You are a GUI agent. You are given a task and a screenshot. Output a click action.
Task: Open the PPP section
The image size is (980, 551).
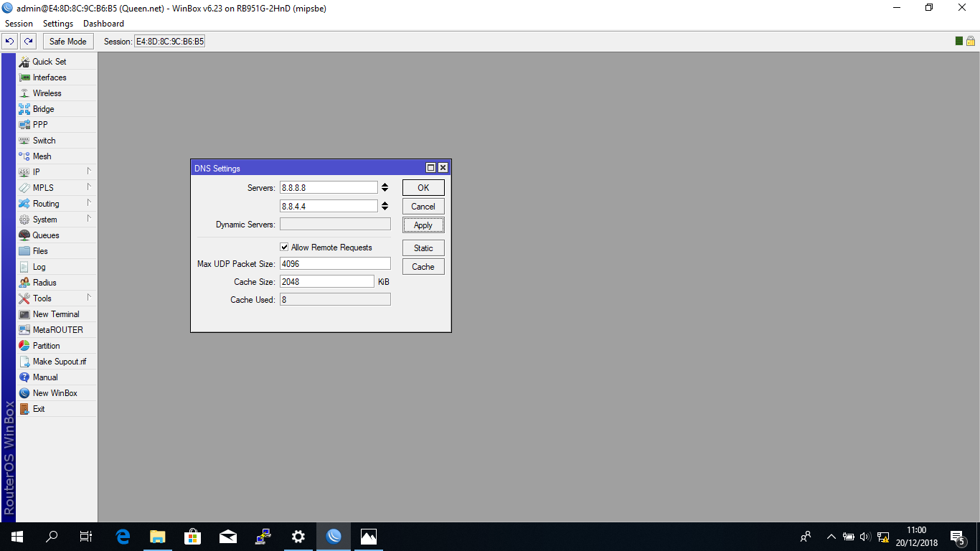pyautogui.click(x=57, y=125)
